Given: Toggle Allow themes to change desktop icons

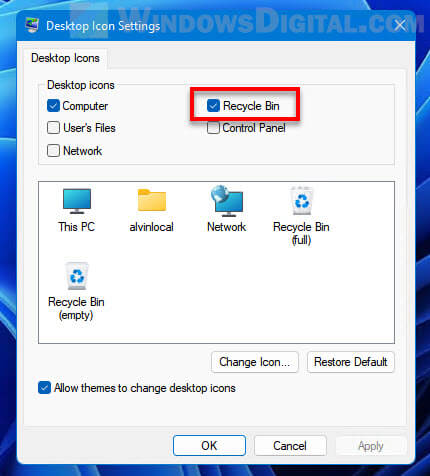Looking at the screenshot, I should (44, 388).
